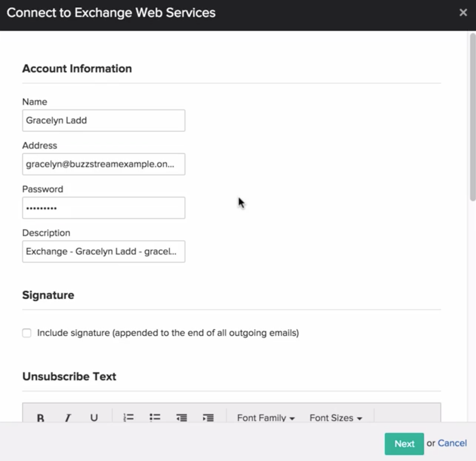Click the Unsubscribe Text heading
476x461 pixels.
pos(69,377)
